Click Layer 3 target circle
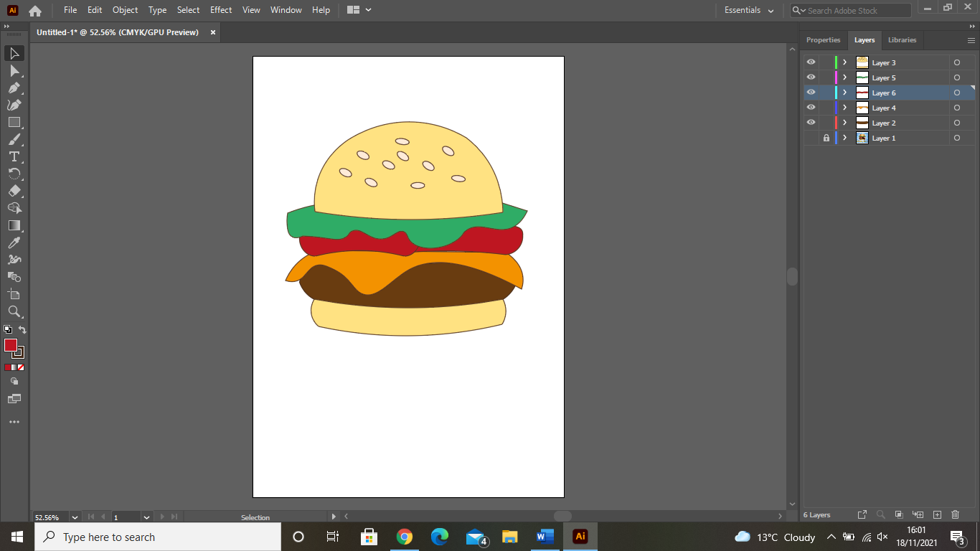 point(957,62)
